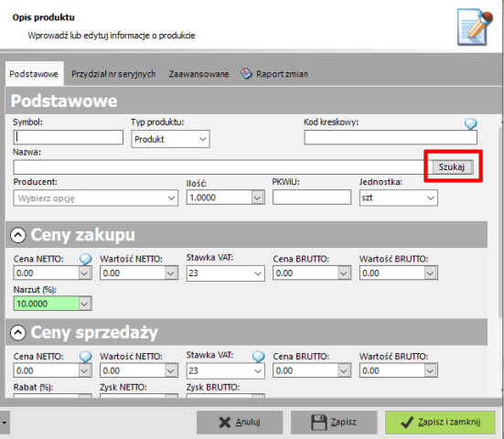Click the vertical scrollbar of the form
This screenshot has width=504, height=439.
click(500, 221)
